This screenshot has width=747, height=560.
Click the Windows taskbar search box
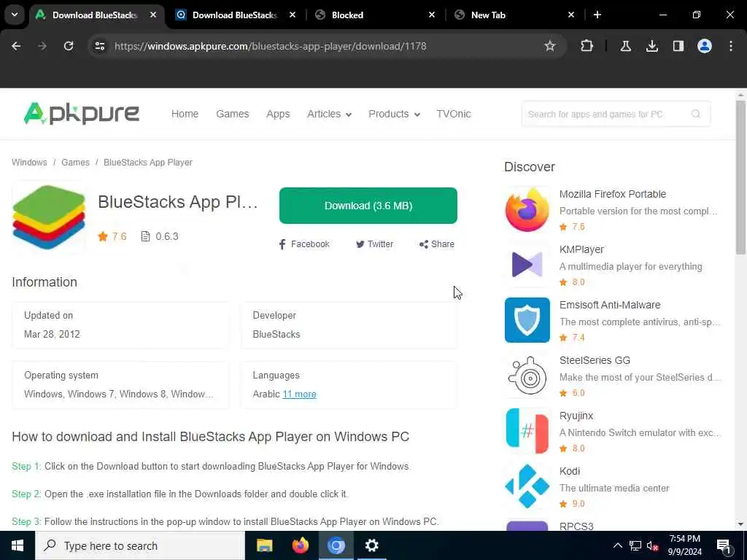pyautogui.click(x=140, y=545)
